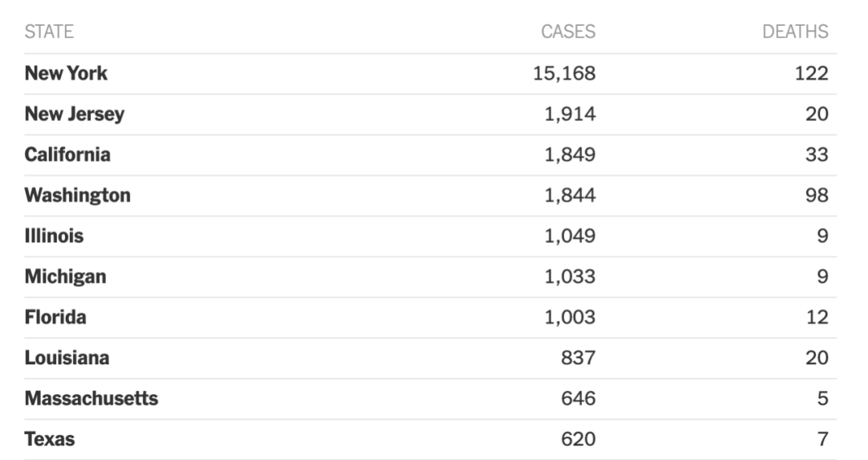Open the New York state row
This screenshot has width=868, height=460.
66,73
